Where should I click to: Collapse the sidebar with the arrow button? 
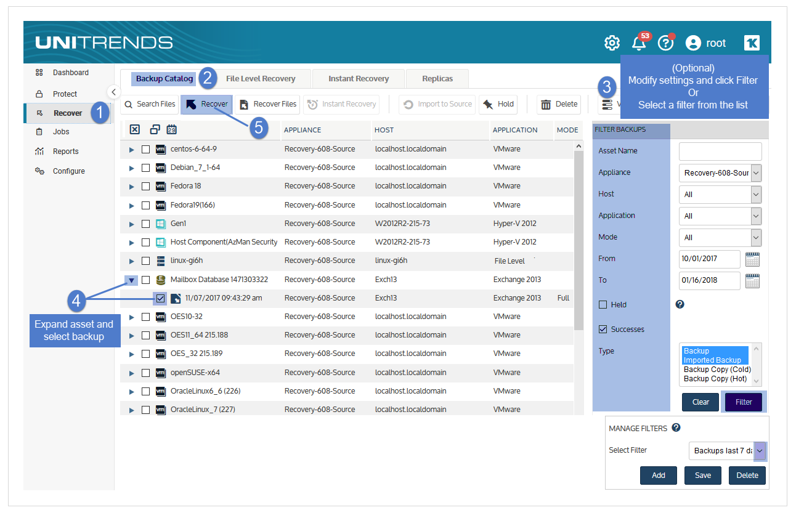pyautogui.click(x=114, y=92)
